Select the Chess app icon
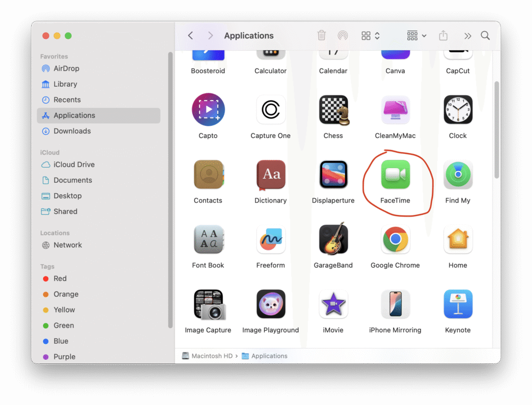Viewport: 532px width, 405px height. coord(334,110)
